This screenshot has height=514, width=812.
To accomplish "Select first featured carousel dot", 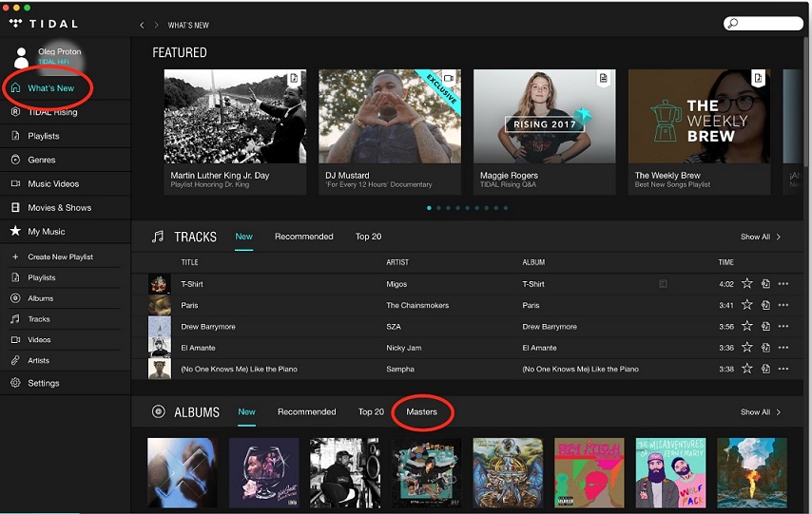I will tap(429, 208).
